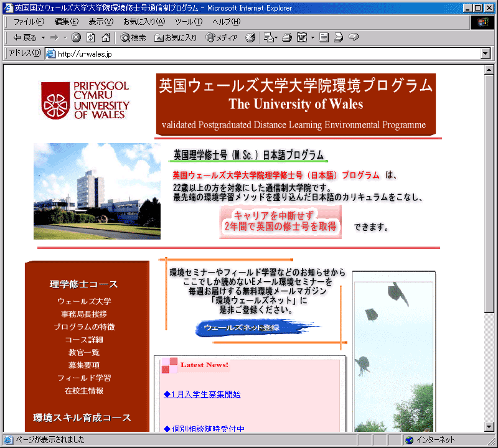Open the 編集(E) menu
Screen dimensions: 498x448
click(67, 22)
